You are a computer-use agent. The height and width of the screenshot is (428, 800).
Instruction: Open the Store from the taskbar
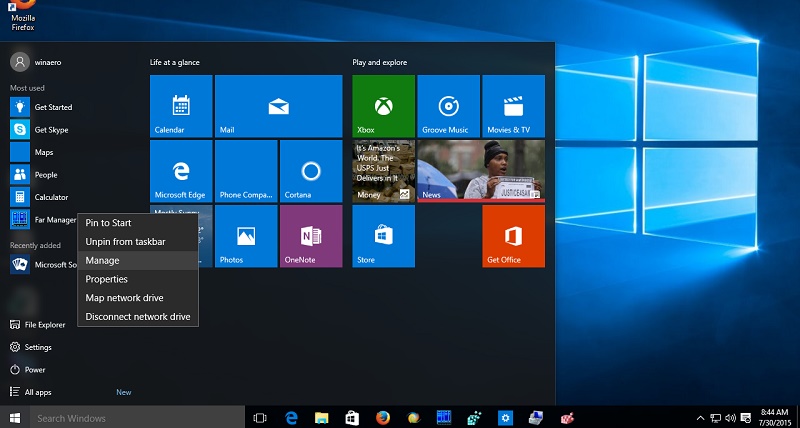point(352,418)
